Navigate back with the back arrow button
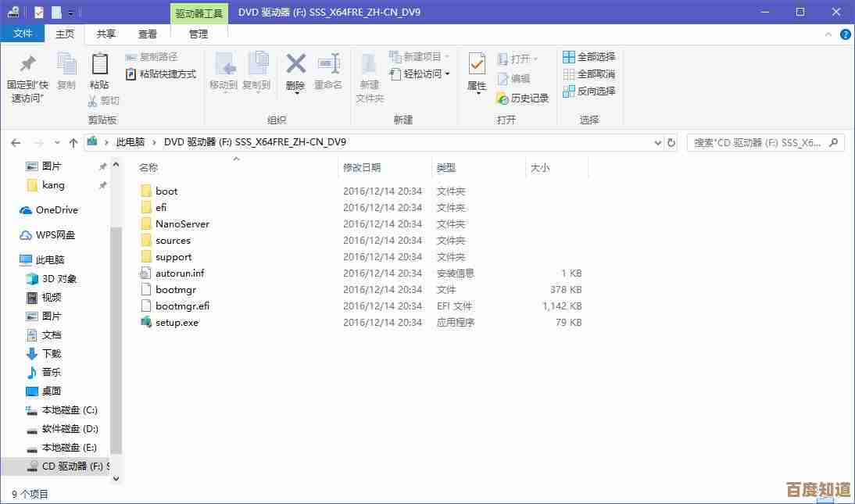855x504 pixels. (x=16, y=143)
